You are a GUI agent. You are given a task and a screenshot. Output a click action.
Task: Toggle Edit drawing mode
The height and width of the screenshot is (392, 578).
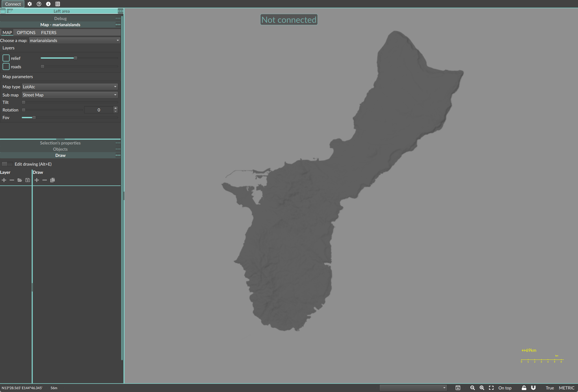[x=7, y=164]
